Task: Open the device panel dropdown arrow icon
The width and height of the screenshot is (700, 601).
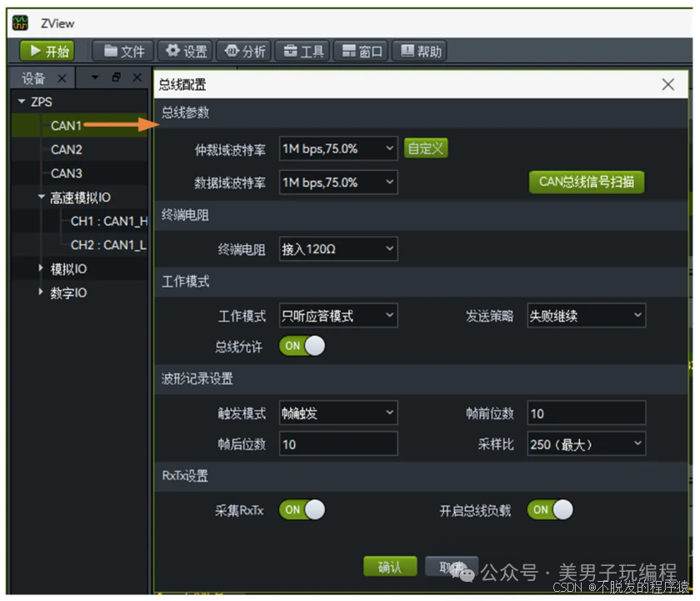Action: coord(95,78)
